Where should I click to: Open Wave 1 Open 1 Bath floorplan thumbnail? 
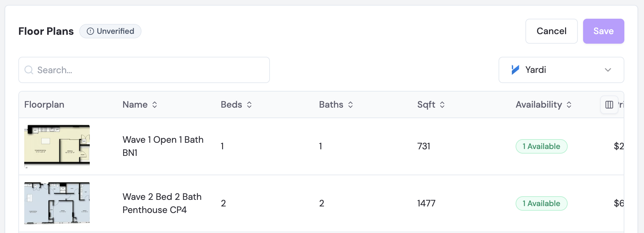click(57, 146)
